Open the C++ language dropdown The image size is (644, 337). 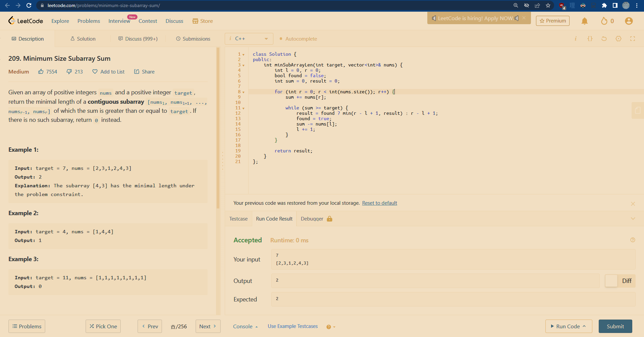click(249, 39)
